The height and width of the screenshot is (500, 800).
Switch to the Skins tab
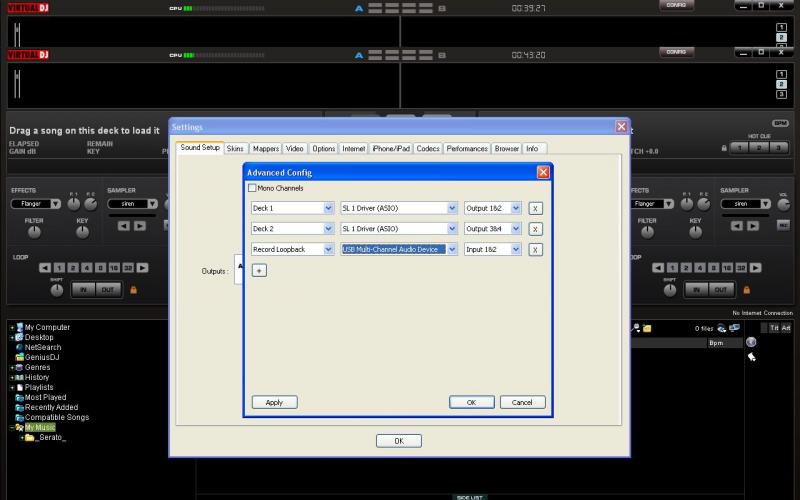(235, 148)
